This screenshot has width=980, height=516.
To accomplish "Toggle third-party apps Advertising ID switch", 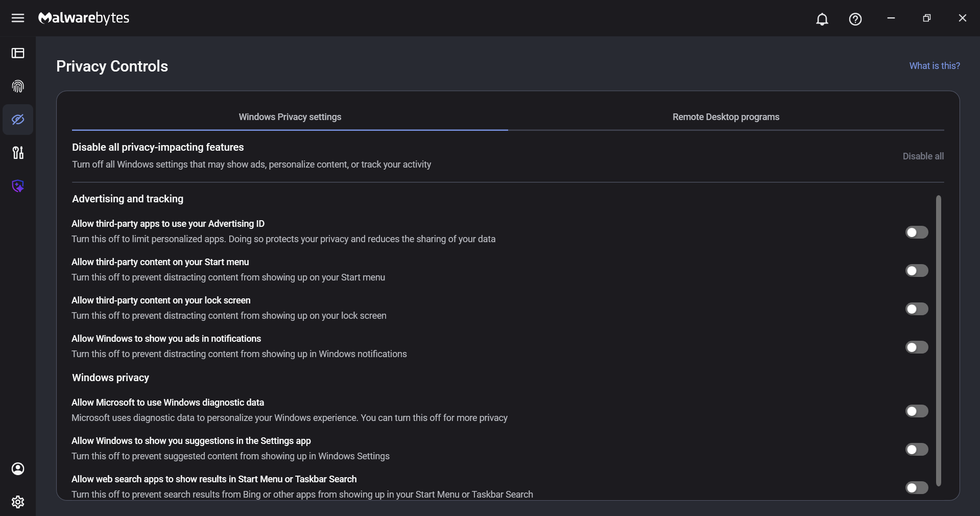I will click(917, 232).
